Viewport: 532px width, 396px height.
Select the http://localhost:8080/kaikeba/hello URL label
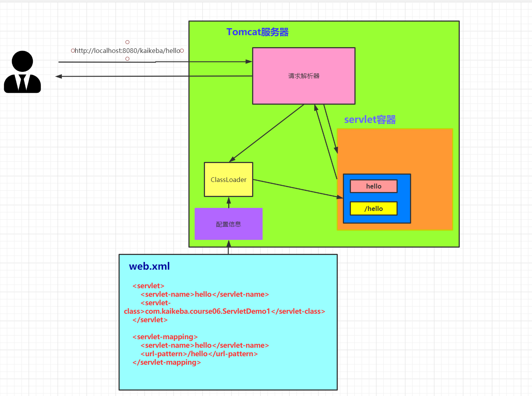click(x=127, y=51)
